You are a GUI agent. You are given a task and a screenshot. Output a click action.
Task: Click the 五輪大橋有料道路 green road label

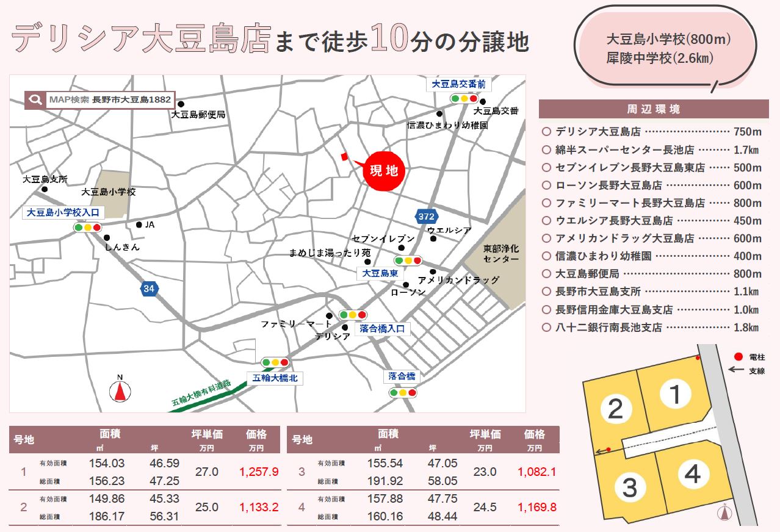click(201, 394)
